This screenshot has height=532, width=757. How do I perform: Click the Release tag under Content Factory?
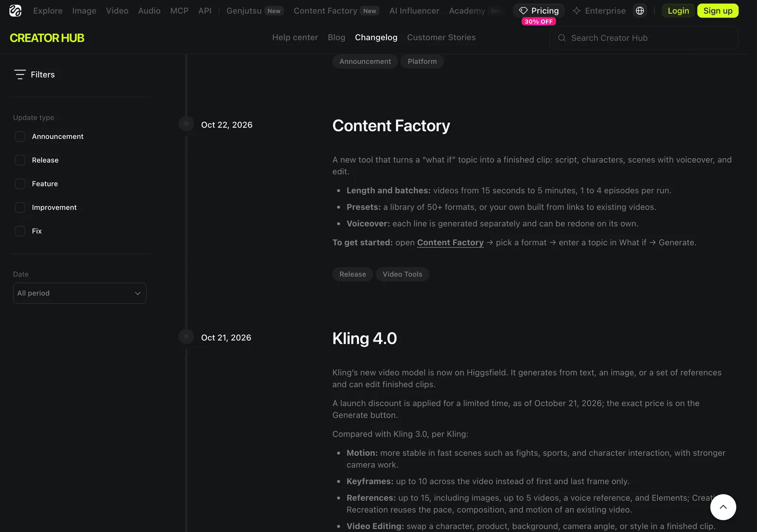click(352, 274)
